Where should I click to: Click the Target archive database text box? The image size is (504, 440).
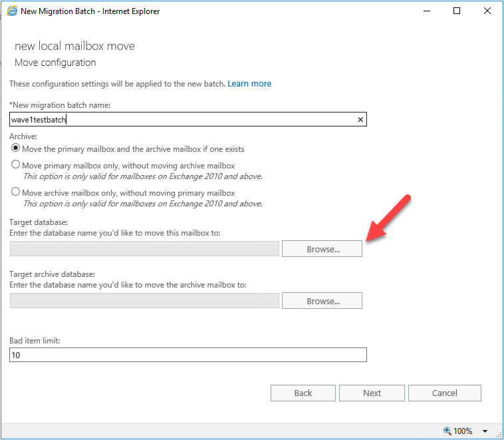[144, 301]
